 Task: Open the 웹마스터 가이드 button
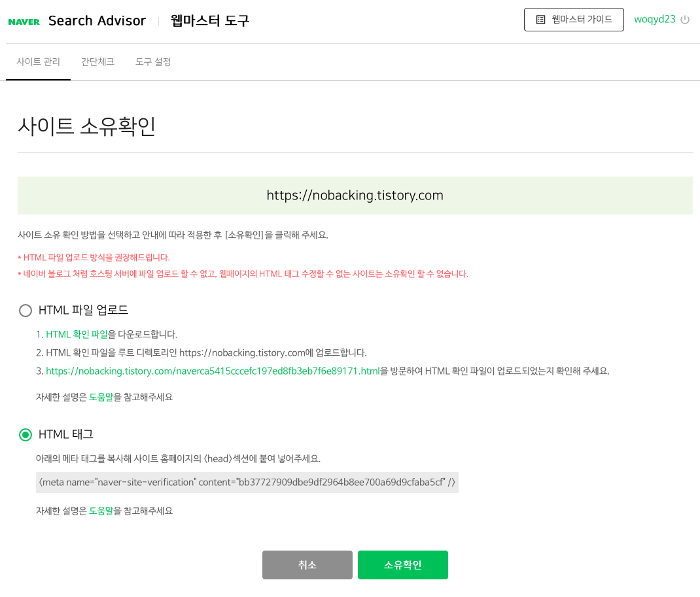[574, 20]
